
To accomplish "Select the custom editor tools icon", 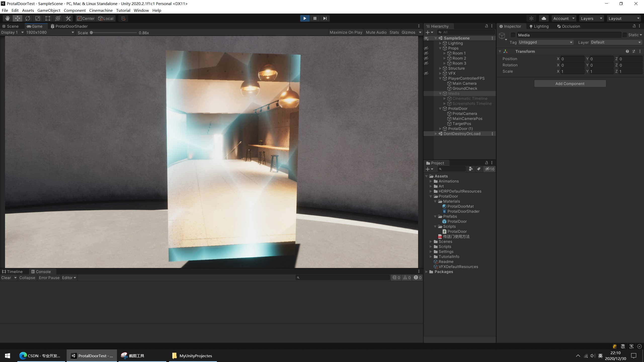I will click(68, 18).
